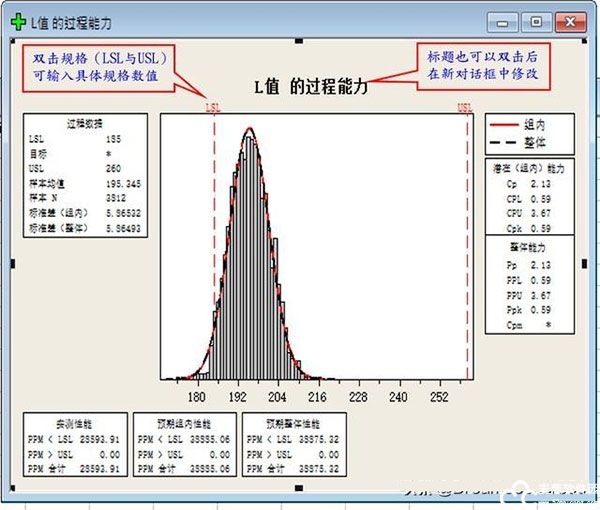This screenshot has width=600, height=510.
Task: Select the 目标 row in 过程数据 table
Action: click(x=71, y=154)
